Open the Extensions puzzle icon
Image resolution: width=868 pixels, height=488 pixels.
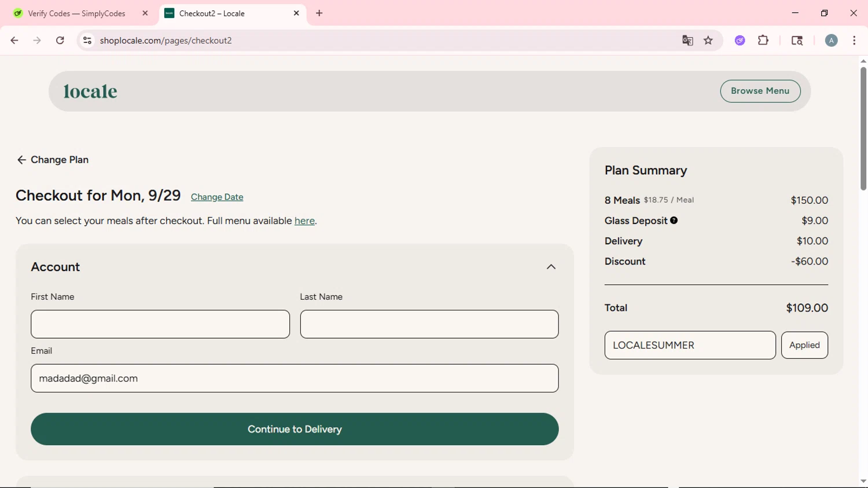click(x=763, y=41)
